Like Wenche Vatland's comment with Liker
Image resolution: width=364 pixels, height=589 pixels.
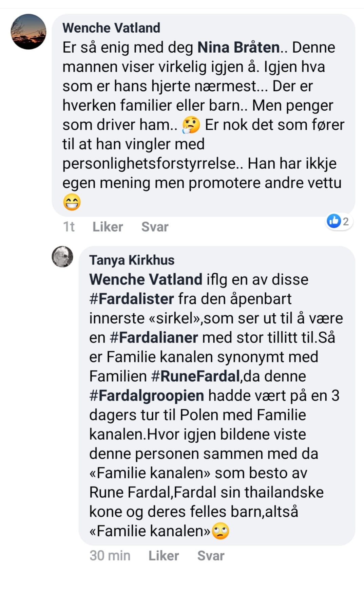108,227
